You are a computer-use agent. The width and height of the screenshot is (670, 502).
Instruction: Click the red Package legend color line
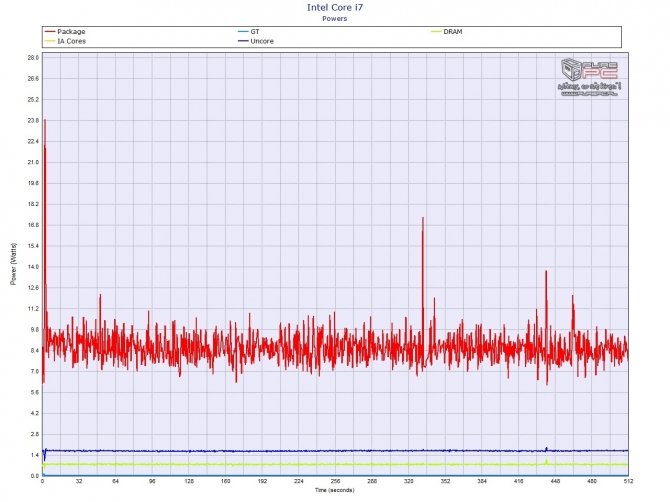50,32
